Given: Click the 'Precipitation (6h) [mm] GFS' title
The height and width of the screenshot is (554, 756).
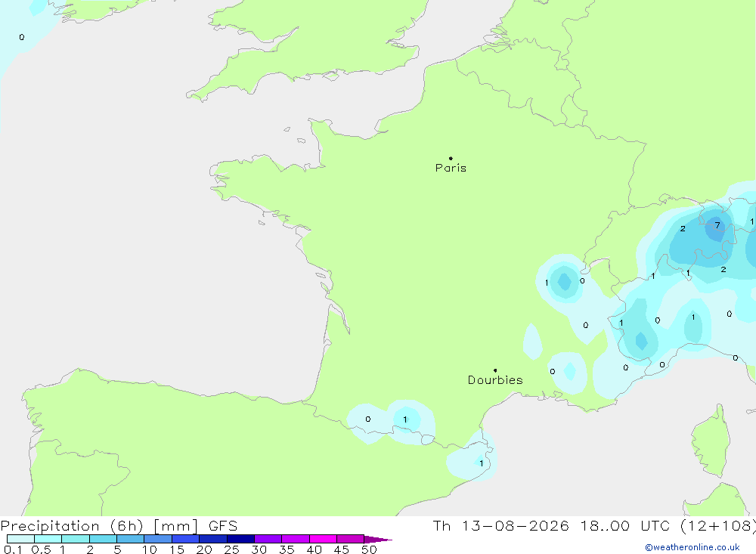Looking at the screenshot, I should tap(119, 525).
